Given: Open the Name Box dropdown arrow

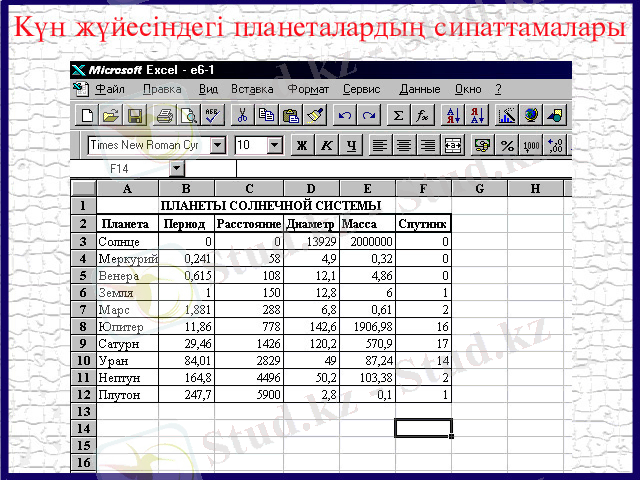Looking at the screenshot, I should [177, 168].
